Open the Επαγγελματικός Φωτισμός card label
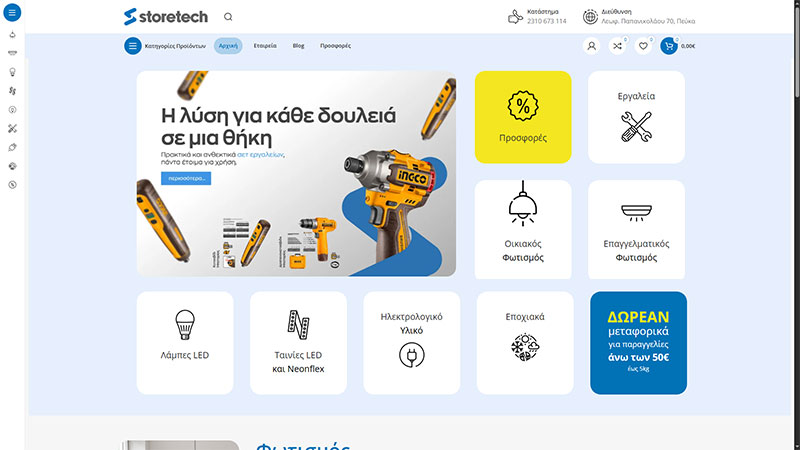Viewport: 800px width, 450px height. 636,251
